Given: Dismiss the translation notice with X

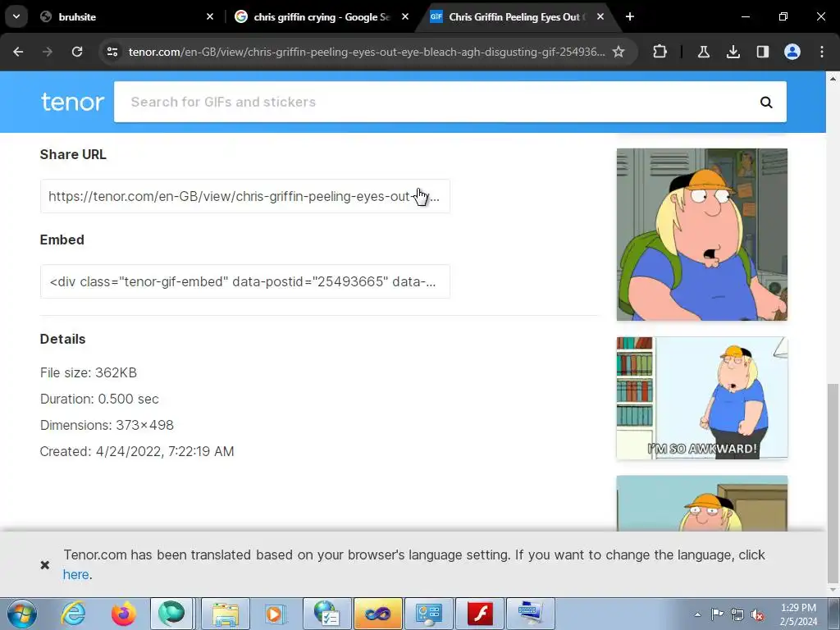Looking at the screenshot, I should coord(45,564).
